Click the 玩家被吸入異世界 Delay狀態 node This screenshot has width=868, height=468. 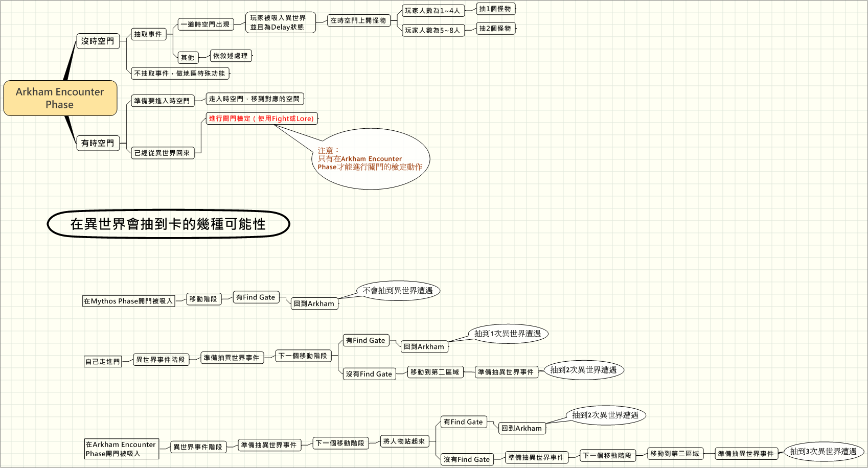(280, 22)
